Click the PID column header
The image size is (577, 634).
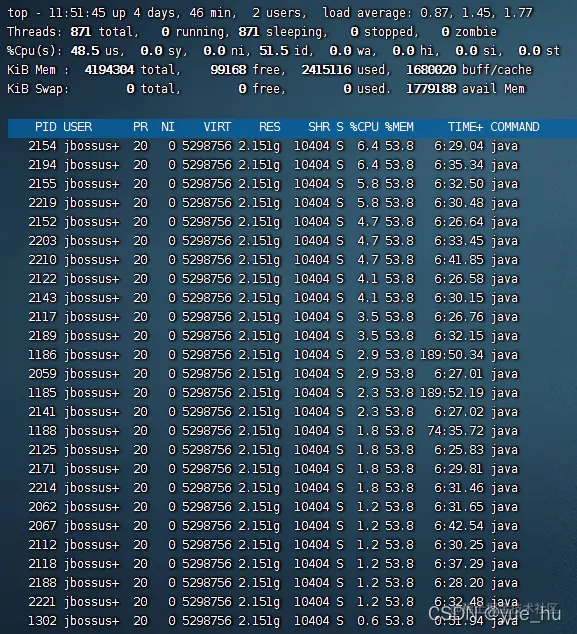46,127
